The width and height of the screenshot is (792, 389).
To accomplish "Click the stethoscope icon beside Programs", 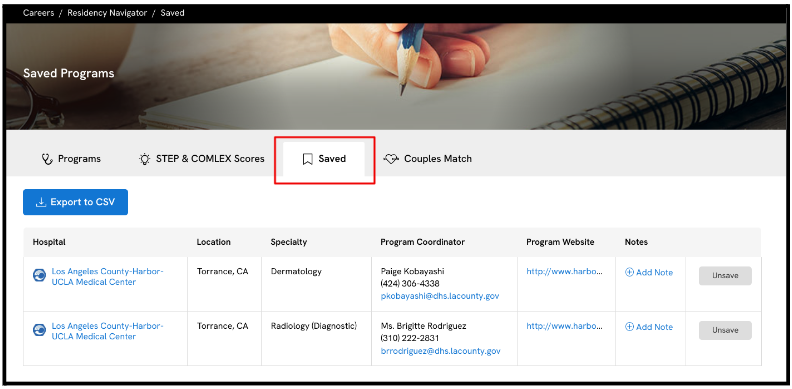I will point(47,159).
